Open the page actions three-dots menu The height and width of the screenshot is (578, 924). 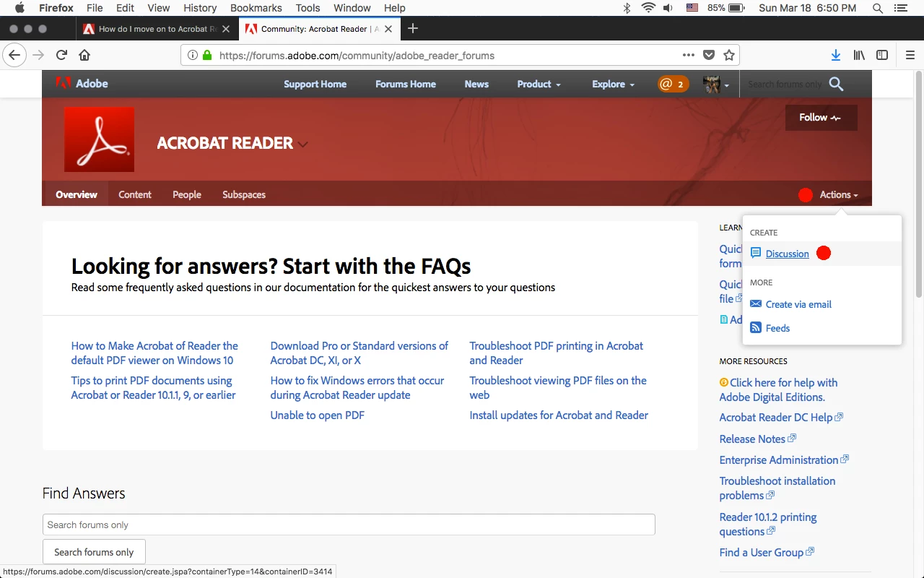pos(689,55)
